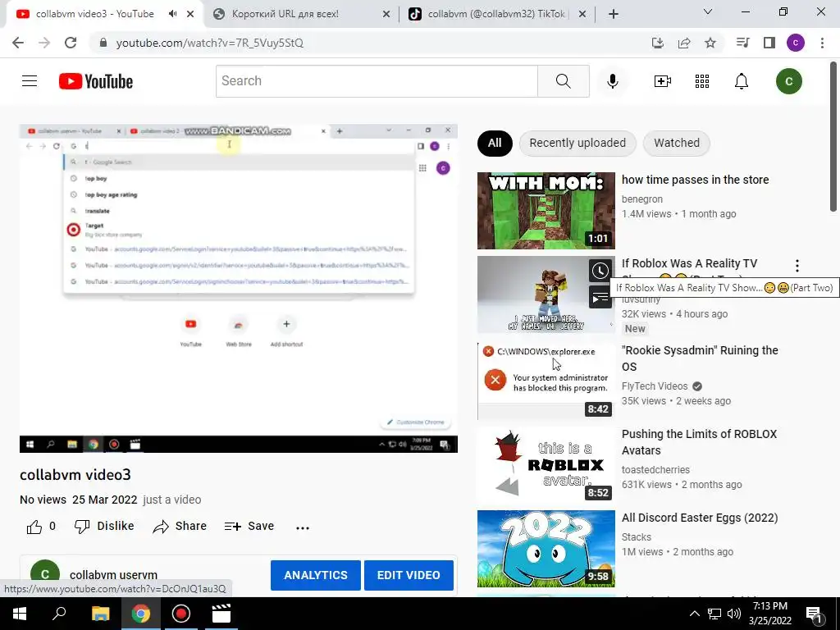840x630 pixels.
Task: Open a new browser tab
Action: [614, 14]
